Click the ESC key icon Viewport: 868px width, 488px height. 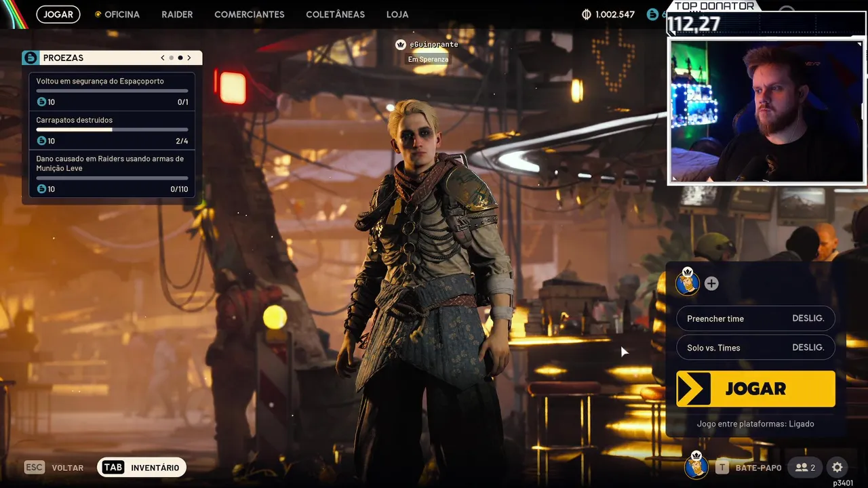[x=34, y=467]
